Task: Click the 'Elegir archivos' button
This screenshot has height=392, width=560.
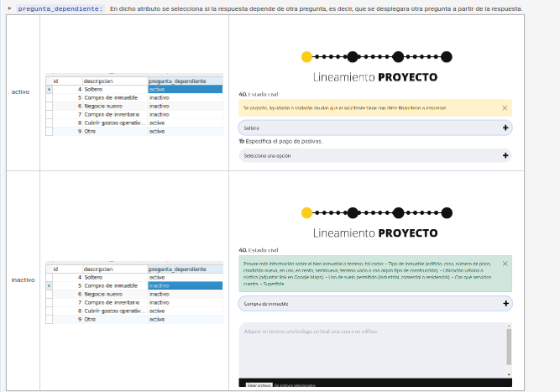Action: (259, 385)
